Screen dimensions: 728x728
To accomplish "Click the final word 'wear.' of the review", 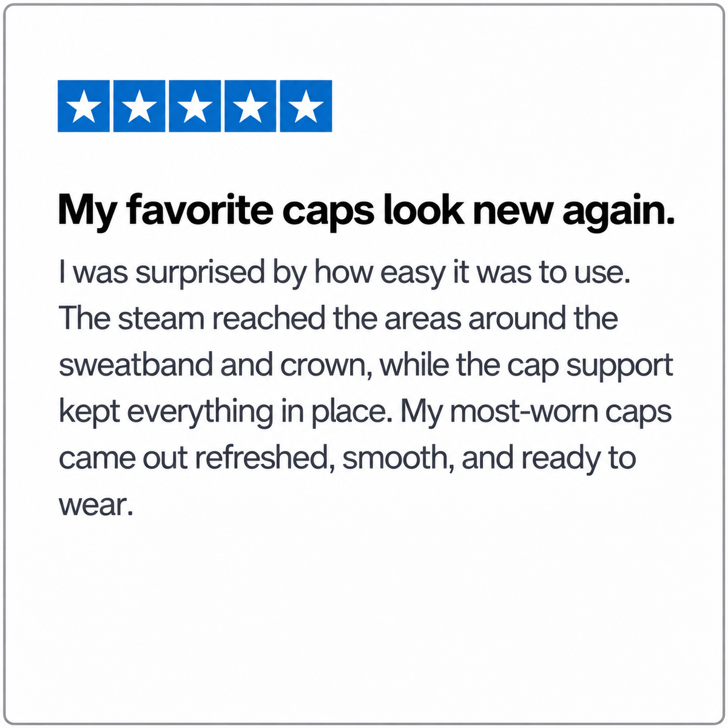I will click(95, 505).
